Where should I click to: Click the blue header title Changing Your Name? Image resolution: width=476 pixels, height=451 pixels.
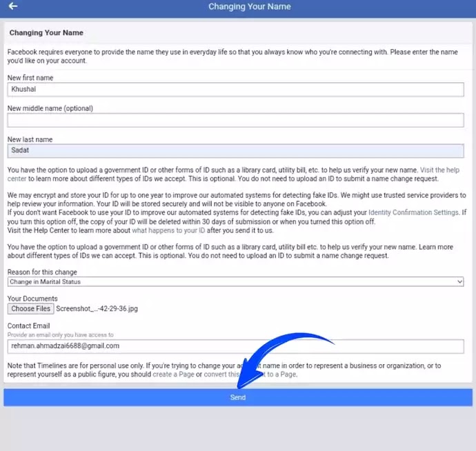(250, 6)
